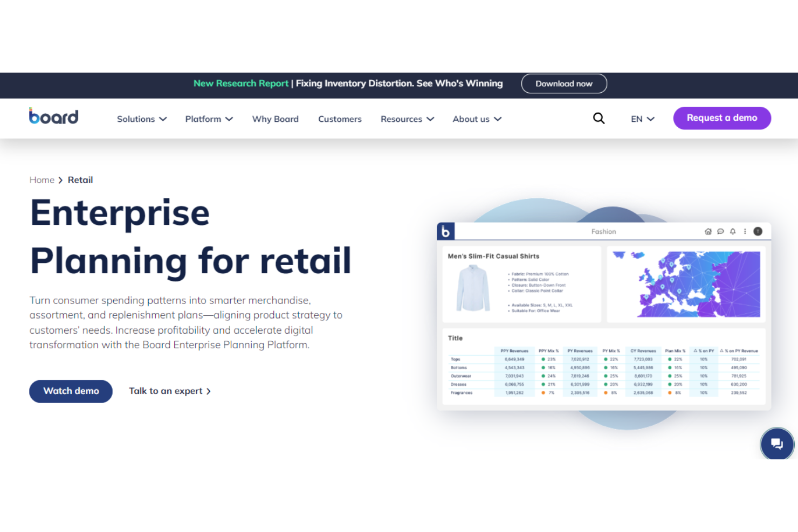Click the Fragrances row label in table
The width and height of the screenshot is (798, 532).
[462, 393]
